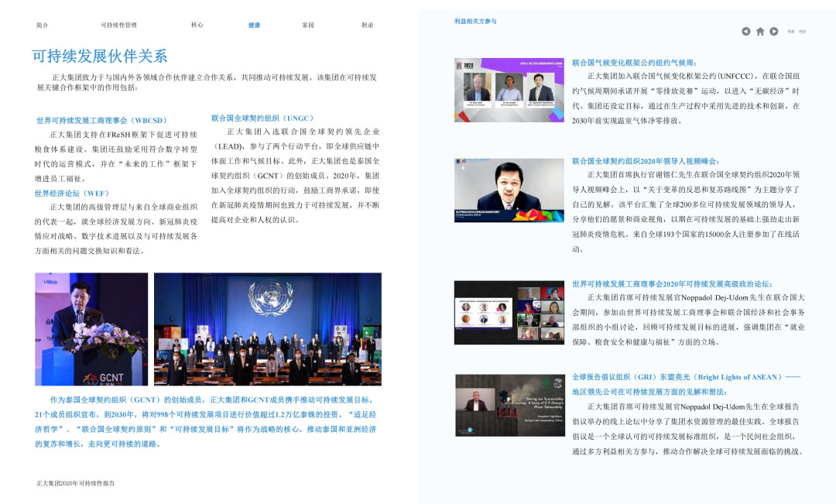Open the 附录 tab
The image size is (836, 504).
click(368, 25)
